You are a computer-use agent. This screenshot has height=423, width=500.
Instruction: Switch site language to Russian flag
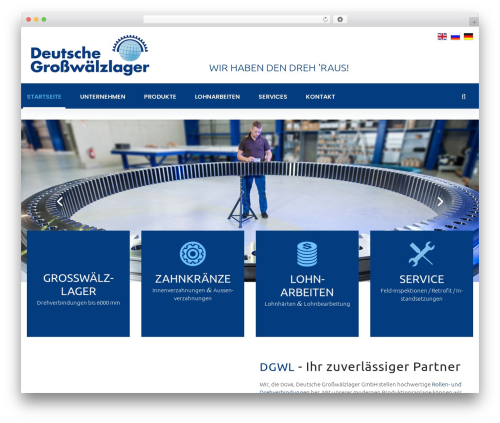tap(455, 36)
